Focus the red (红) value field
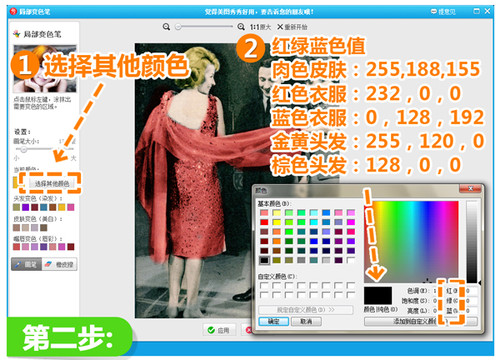This screenshot has height=360, width=500. [471, 291]
